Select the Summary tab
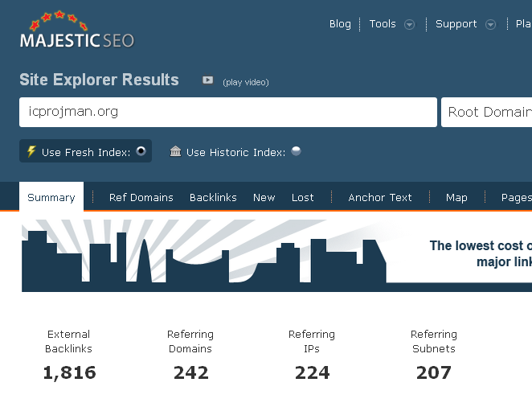 click(x=51, y=197)
